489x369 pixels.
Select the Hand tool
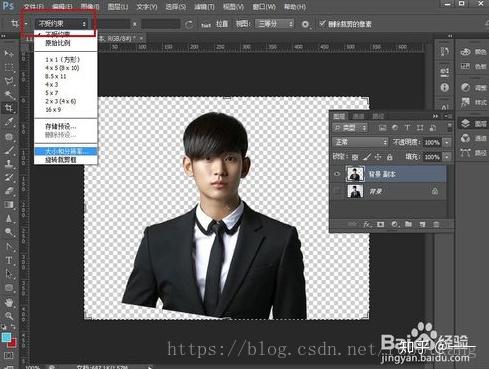(x=9, y=302)
